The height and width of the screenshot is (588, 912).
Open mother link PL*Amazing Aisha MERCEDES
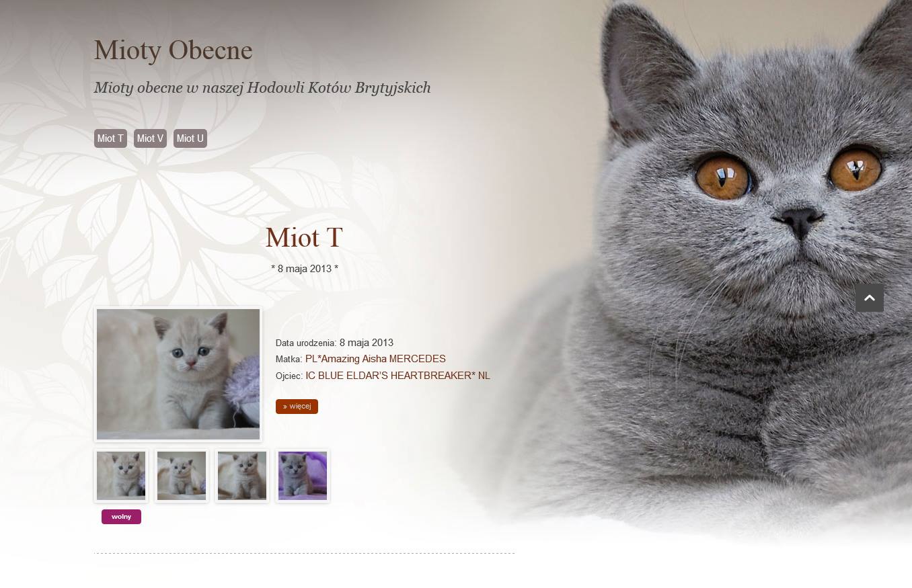pyautogui.click(x=375, y=359)
